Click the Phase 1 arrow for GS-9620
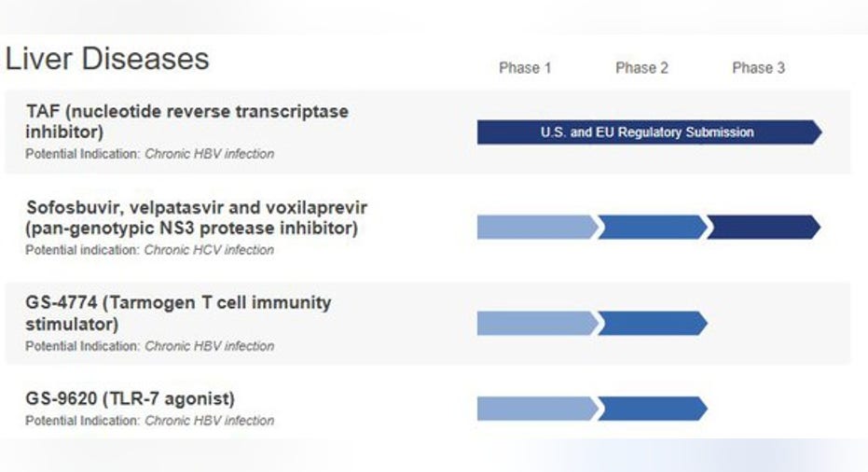The height and width of the screenshot is (472, 868). pos(538,409)
